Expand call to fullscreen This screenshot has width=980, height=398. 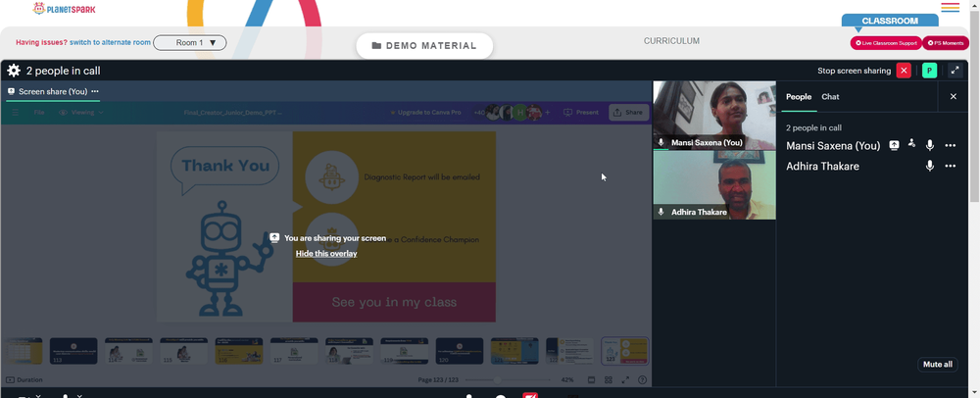click(955, 71)
